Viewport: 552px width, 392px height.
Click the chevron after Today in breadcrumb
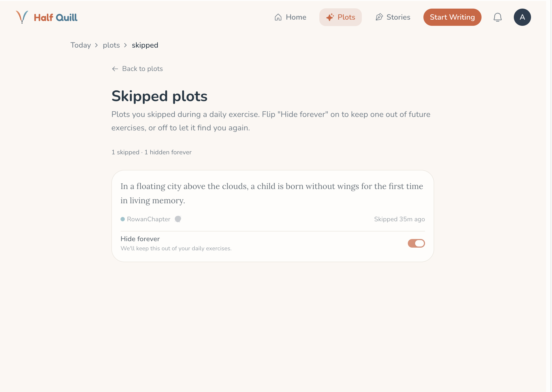pyautogui.click(x=96, y=45)
